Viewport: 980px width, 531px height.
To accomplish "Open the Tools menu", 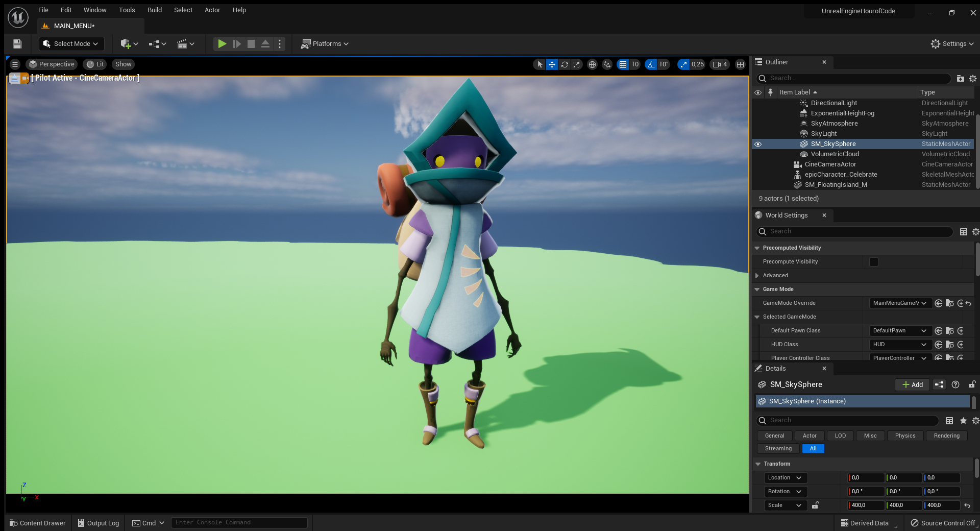I will (127, 10).
